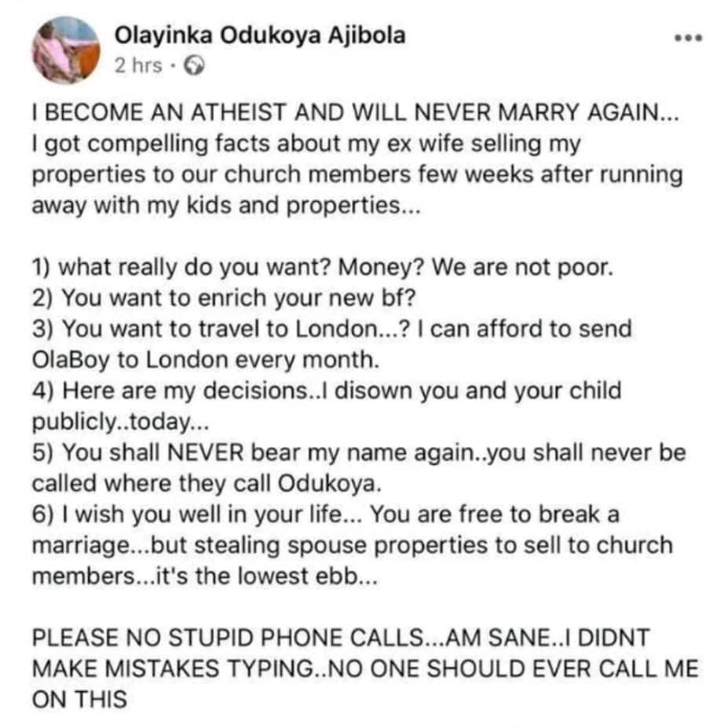Click the line "members...it's the lowest ebb"
This screenshot has width=728, height=728.
(x=207, y=576)
